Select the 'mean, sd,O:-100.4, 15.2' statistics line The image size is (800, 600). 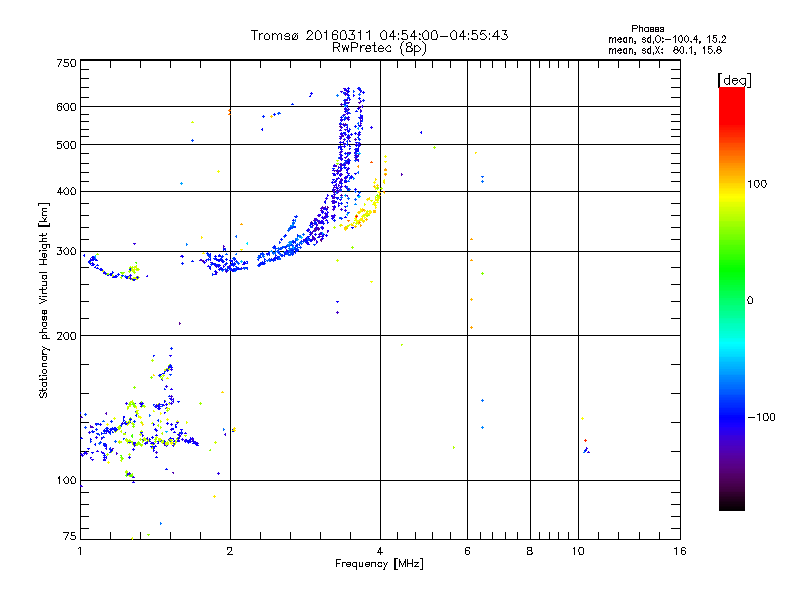(x=667, y=39)
